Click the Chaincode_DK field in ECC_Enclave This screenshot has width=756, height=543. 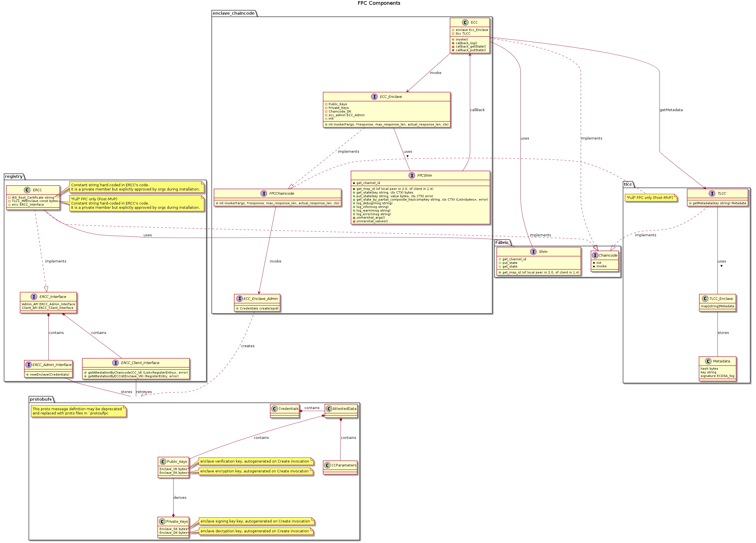pyautogui.click(x=340, y=112)
